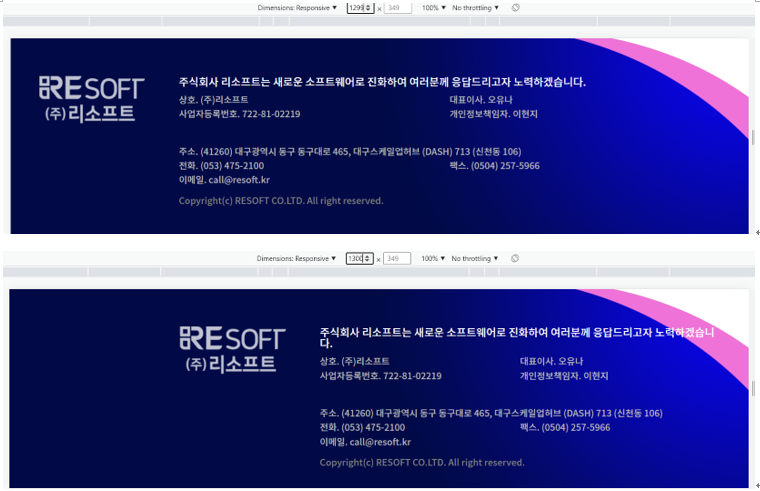Image resolution: width=760 pixels, height=491 pixels.
Task: Click the right-edge resize handle of the 1299-wide preview
Action: tap(753, 137)
